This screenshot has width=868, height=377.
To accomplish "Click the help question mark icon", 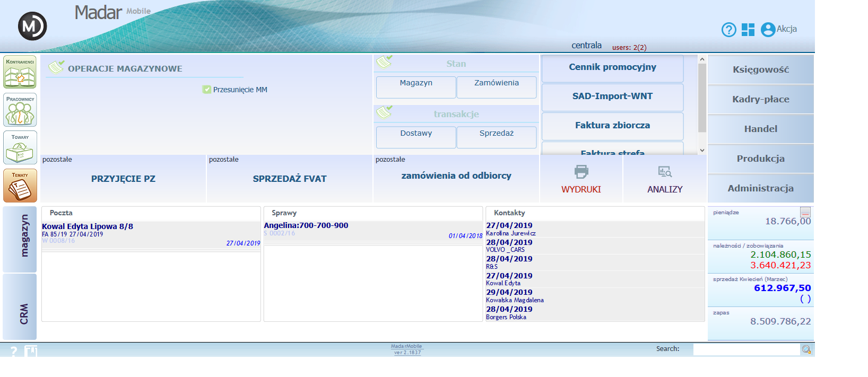I will [729, 30].
